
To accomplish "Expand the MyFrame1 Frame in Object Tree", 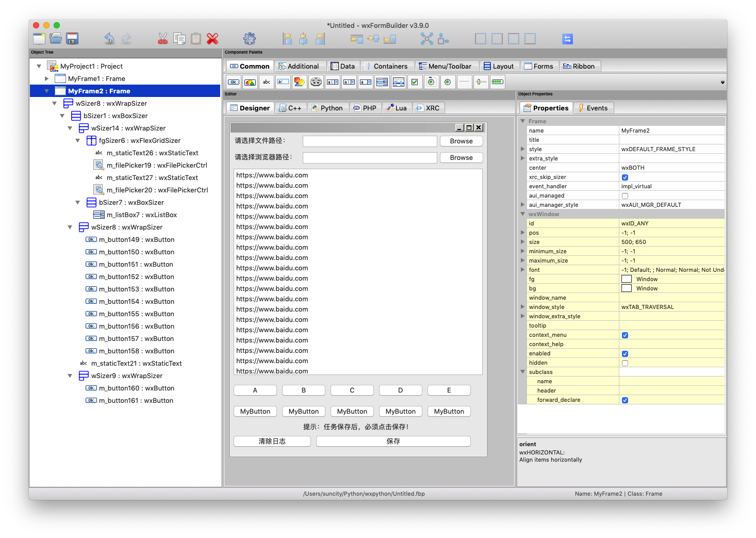I will tap(46, 78).
